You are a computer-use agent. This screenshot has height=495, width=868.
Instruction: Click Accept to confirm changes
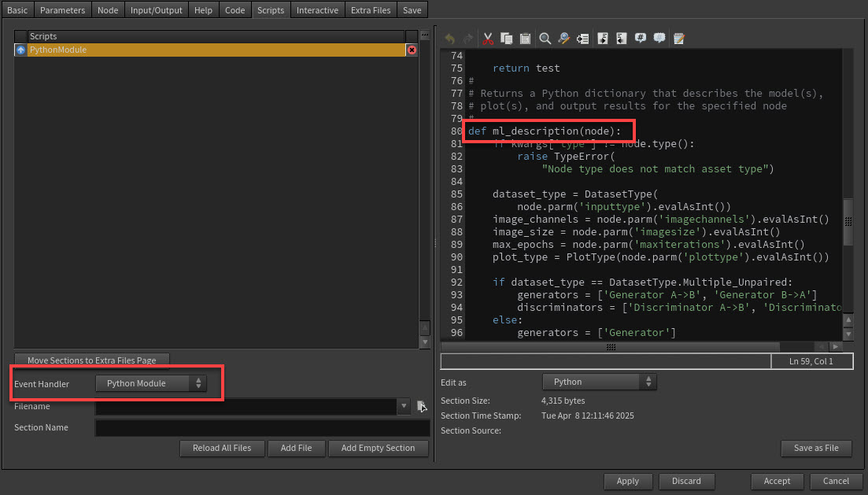(x=778, y=481)
